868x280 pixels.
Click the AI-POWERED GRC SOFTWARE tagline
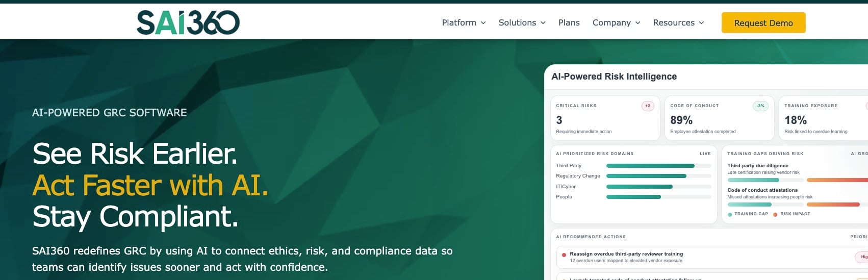tap(109, 113)
